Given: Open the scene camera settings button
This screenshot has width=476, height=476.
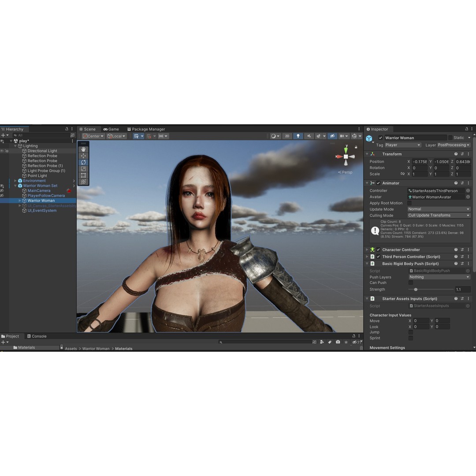Looking at the screenshot, I should 344,136.
